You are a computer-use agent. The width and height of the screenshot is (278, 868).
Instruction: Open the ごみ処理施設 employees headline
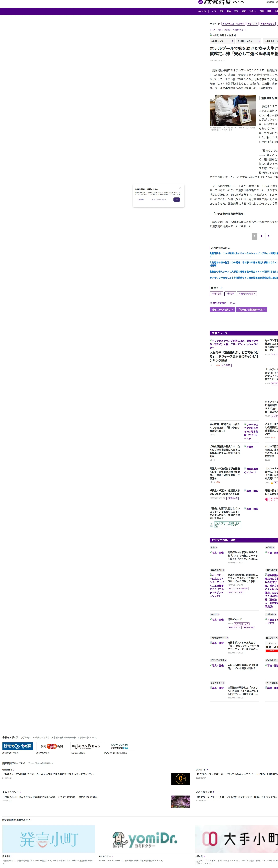pos(225,451)
